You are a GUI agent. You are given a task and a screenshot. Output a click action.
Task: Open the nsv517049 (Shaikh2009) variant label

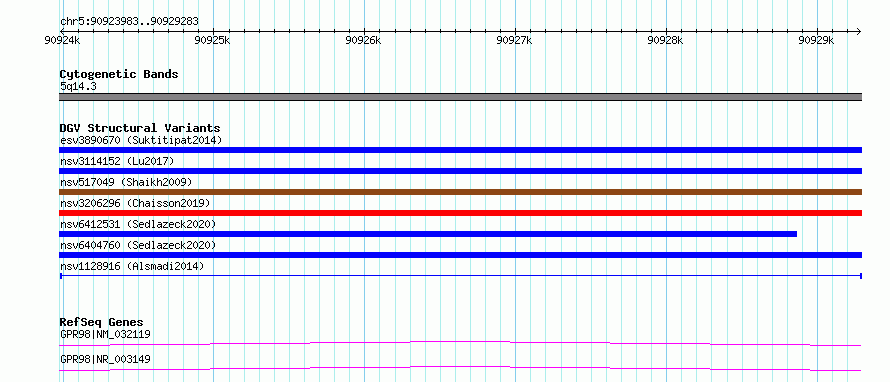point(126,182)
